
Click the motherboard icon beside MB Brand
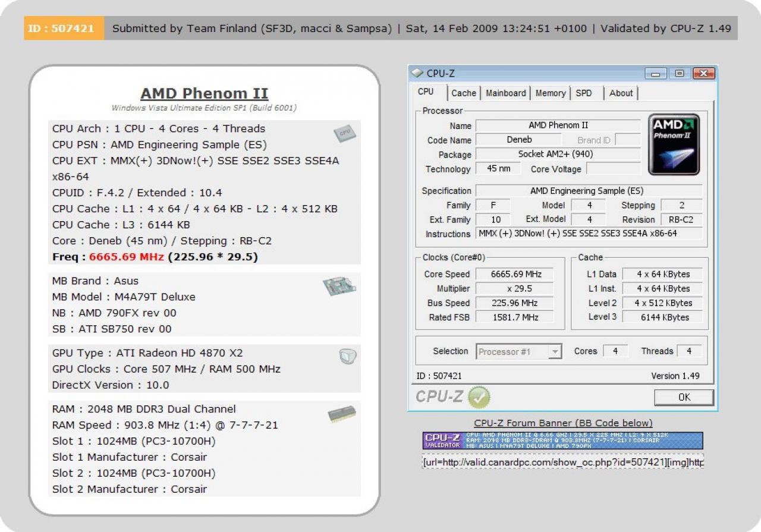coord(339,287)
